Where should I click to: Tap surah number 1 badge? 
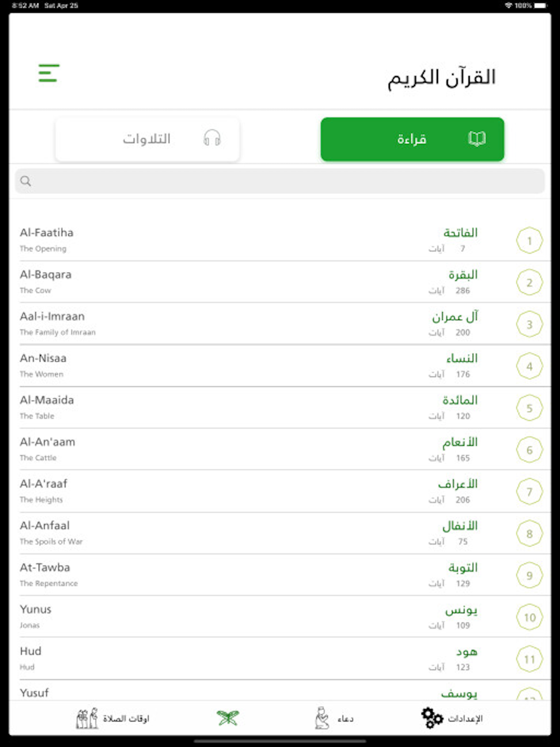(529, 241)
